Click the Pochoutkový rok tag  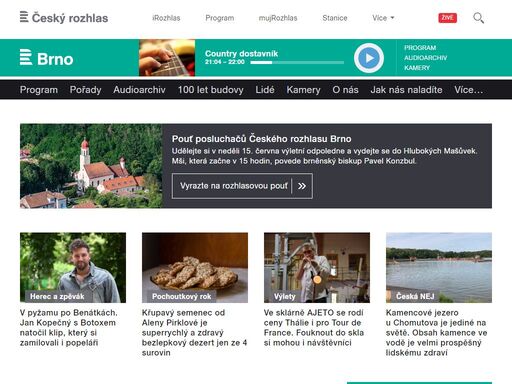click(182, 296)
